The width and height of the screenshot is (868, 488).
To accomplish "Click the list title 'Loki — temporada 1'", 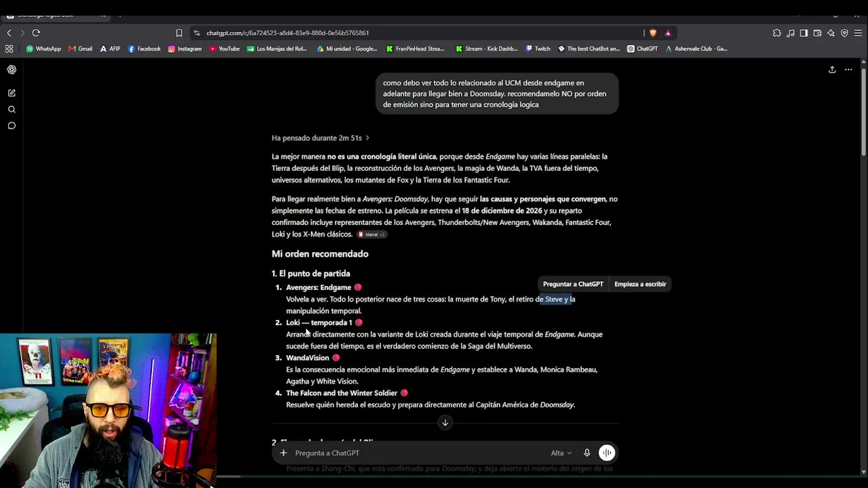I will [319, 323].
